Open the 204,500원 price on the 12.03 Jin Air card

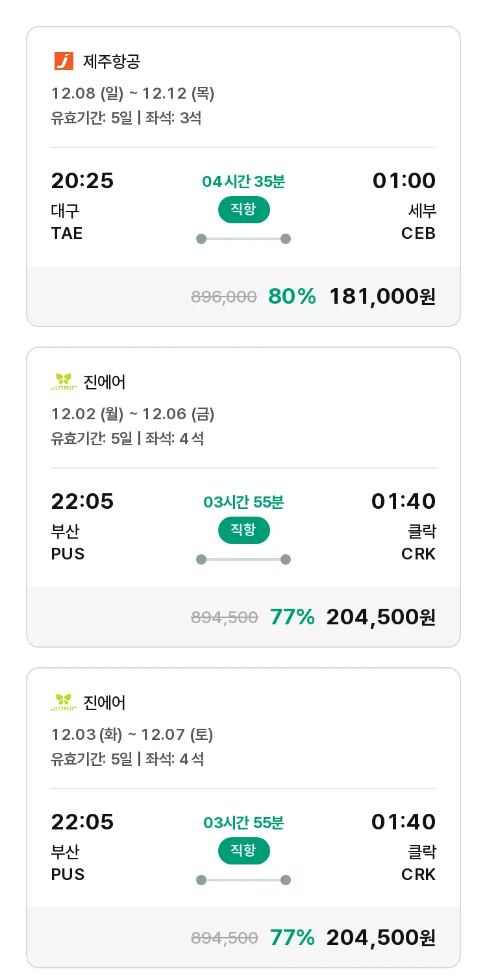381,938
